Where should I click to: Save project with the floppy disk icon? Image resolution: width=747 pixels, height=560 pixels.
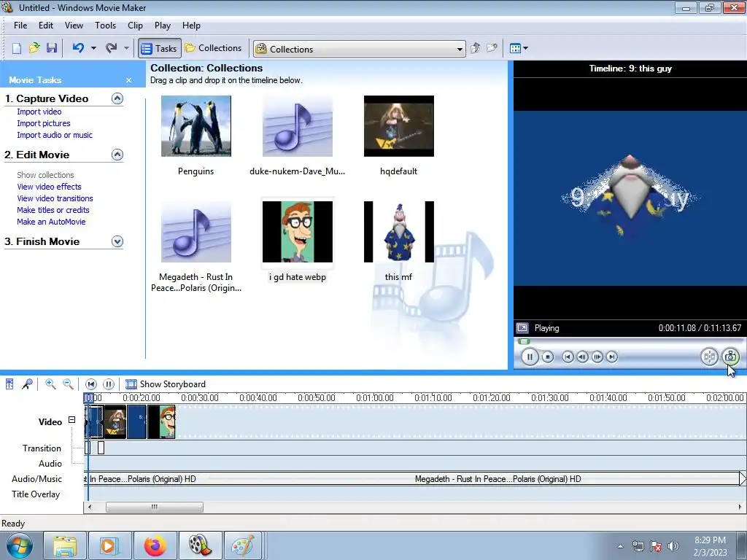[52, 48]
